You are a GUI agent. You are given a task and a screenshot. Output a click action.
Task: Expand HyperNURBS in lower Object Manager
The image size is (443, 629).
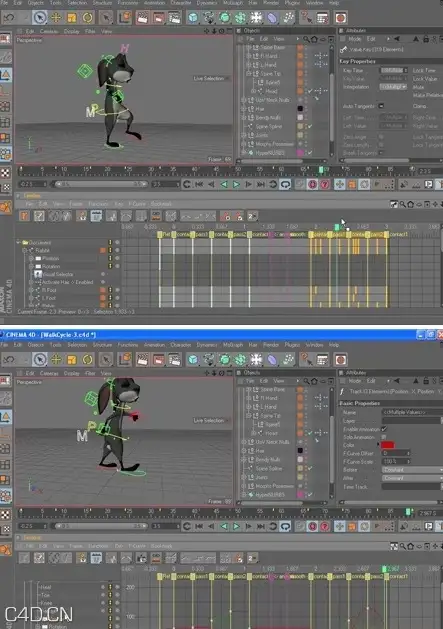[243, 495]
